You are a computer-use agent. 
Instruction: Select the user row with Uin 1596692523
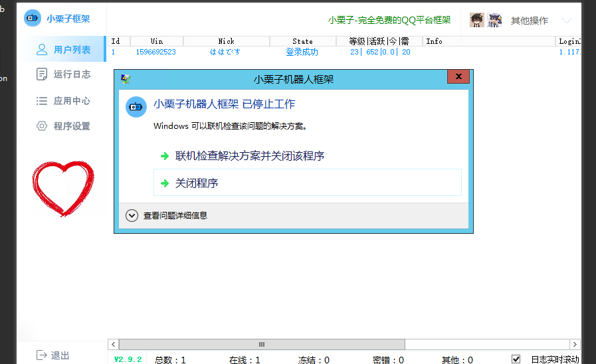(x=156, y=52)
